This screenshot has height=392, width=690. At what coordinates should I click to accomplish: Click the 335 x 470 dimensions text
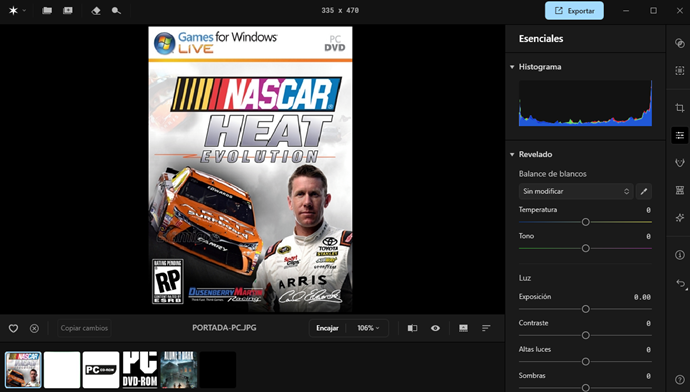point(340,11)
